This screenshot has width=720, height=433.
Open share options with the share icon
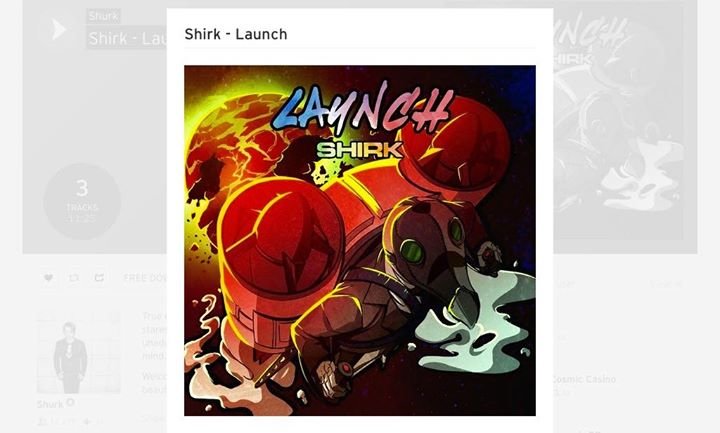tap(99, 278)
